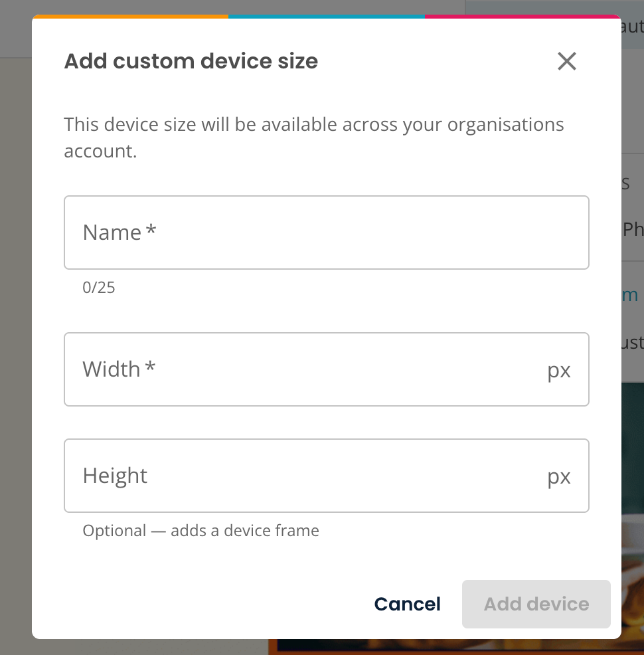Click the 'Add custom device size' heading

coord(191,61)
